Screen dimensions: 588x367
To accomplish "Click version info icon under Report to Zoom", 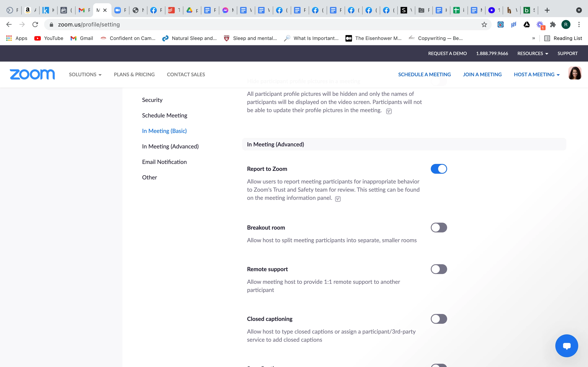I will coord(338,199).
